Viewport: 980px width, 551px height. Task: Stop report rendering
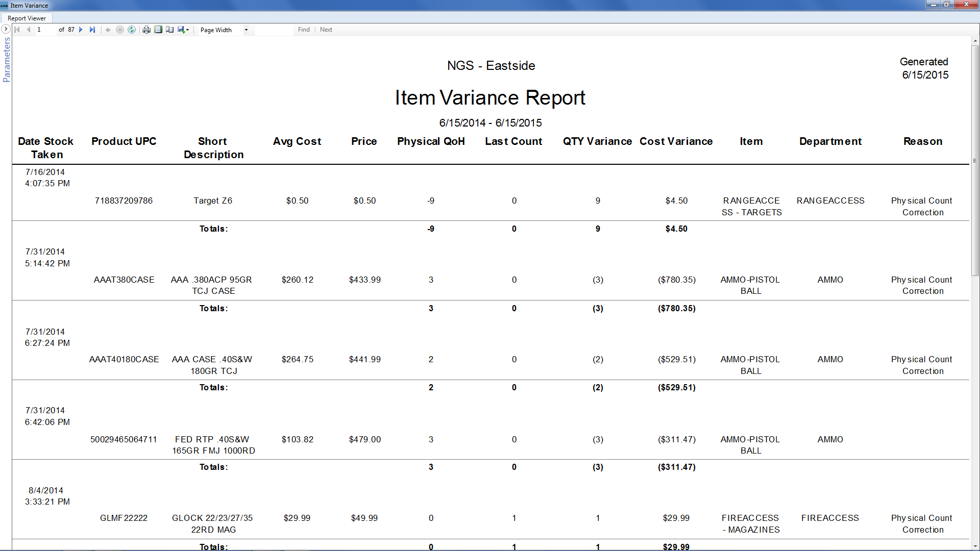pos(120,30)
